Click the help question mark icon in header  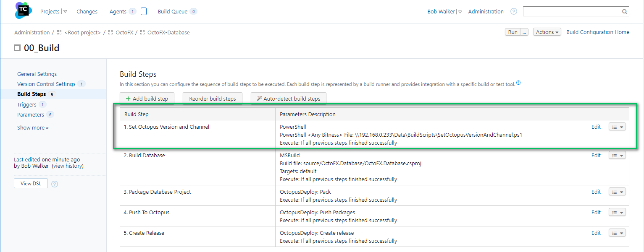coord(513,12)
